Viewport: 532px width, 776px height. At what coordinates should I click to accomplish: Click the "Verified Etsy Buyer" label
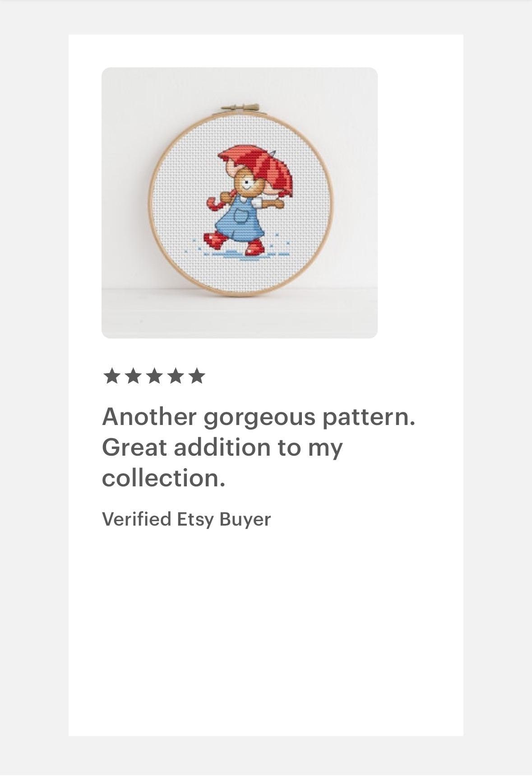(x=186, y=519)
